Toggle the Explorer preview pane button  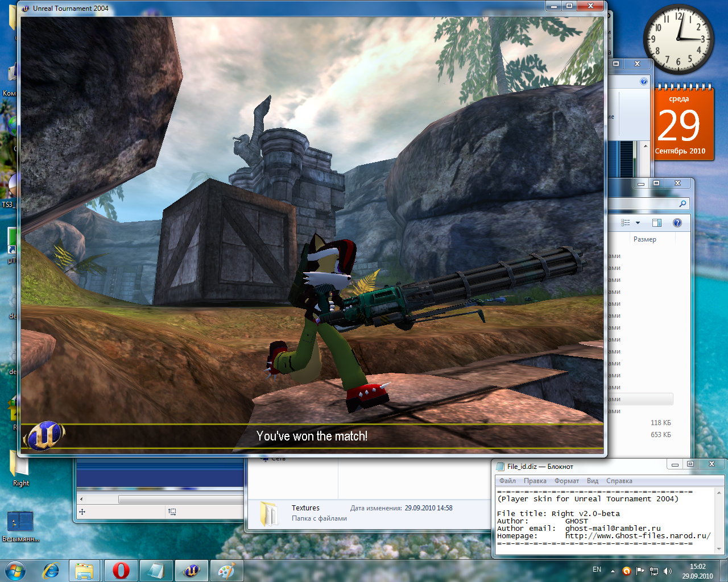657,223
